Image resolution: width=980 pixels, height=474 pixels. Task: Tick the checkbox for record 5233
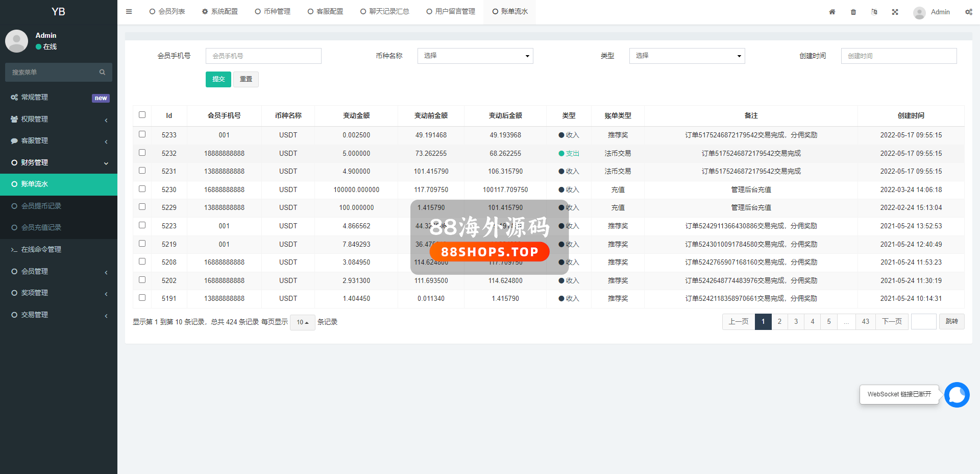click(x=142, y=134)
